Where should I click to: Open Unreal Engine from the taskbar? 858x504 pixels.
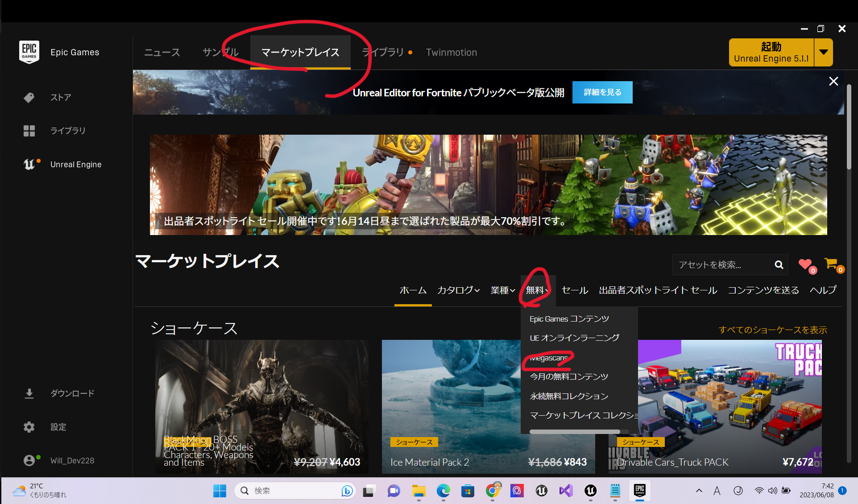coord(541,491)
